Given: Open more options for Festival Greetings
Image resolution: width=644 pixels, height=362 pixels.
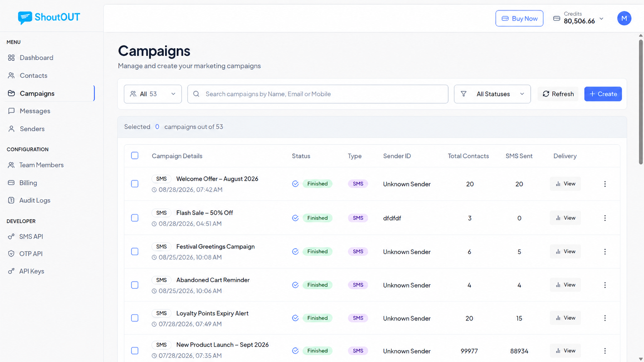Looking at the screenshot, I should [605, 252].
